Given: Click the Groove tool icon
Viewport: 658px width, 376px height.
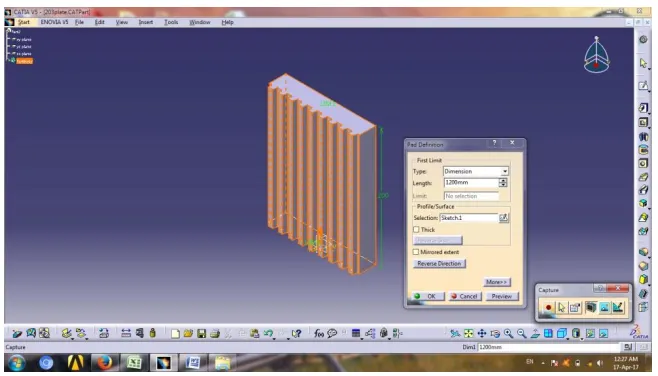Looking at the screenshot, I should [x=643, y=150].
